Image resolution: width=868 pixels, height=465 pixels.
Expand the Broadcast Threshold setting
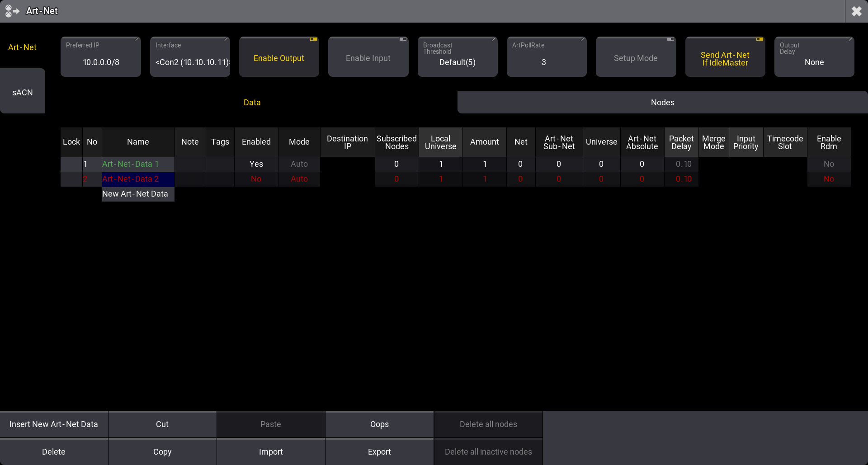coord(457,57)
